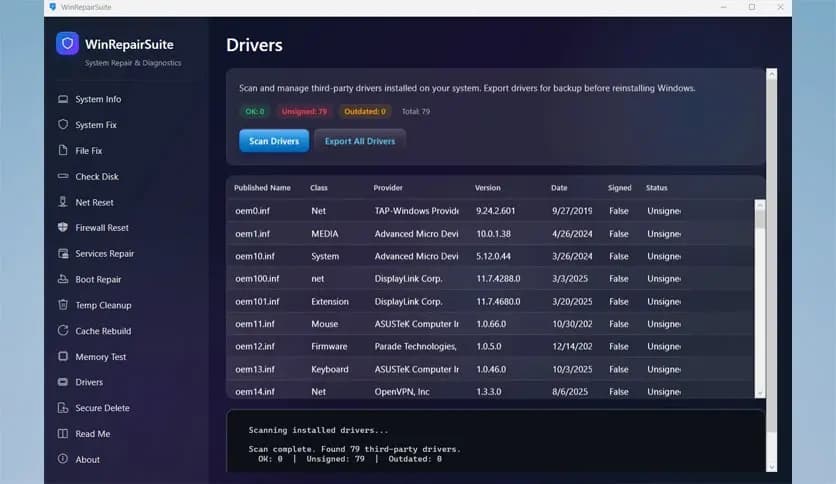Click the Firewall Reset shield icon
The height and width of the screenshot is (484, 836).
(x=63, y=227)
